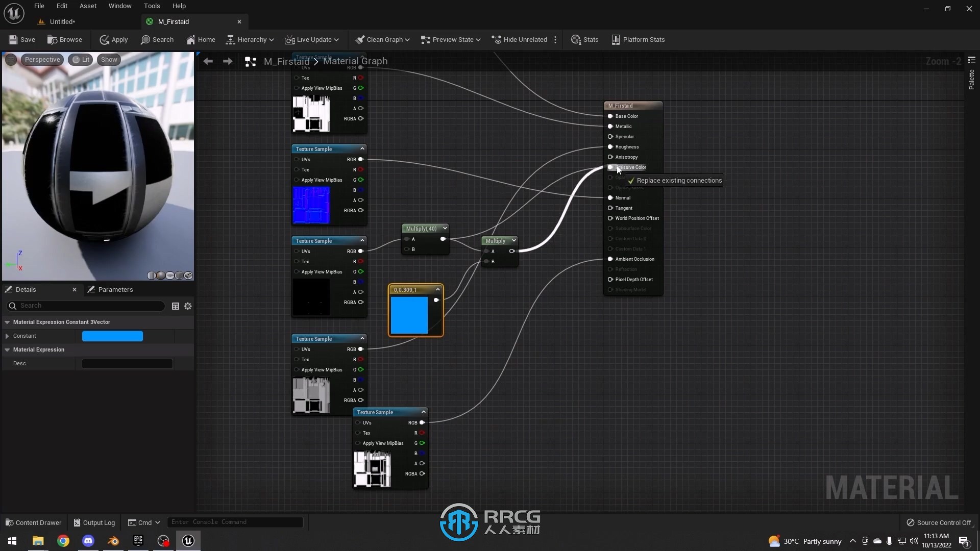The image size is (980, 551).
Task: Navigate back in graph history
Action: pos(208,61)
